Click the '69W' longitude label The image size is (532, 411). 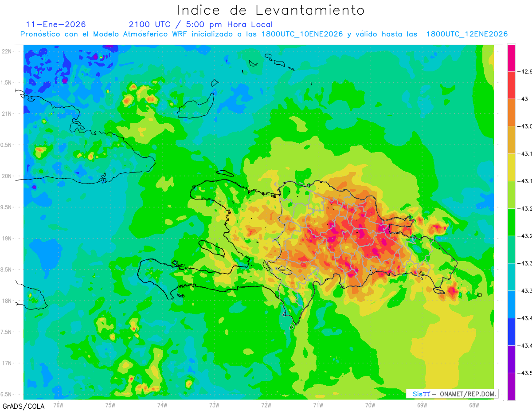tap(422, 405)
